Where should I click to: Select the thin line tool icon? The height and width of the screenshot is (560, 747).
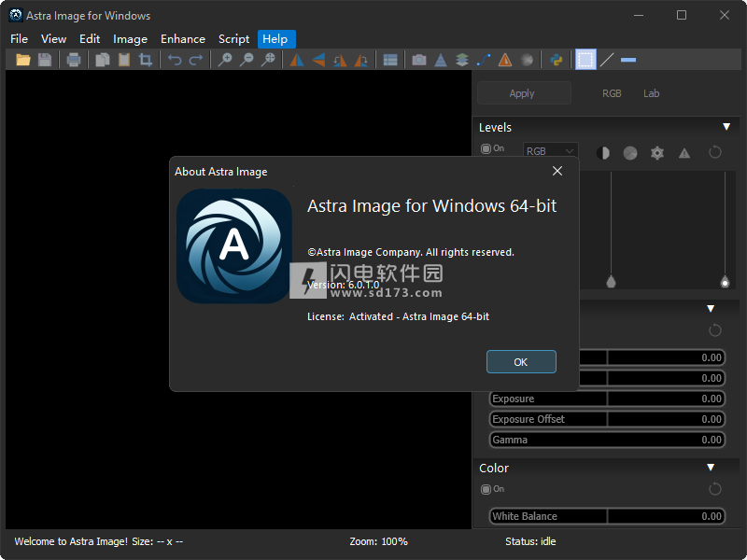(x=607, y=60)
